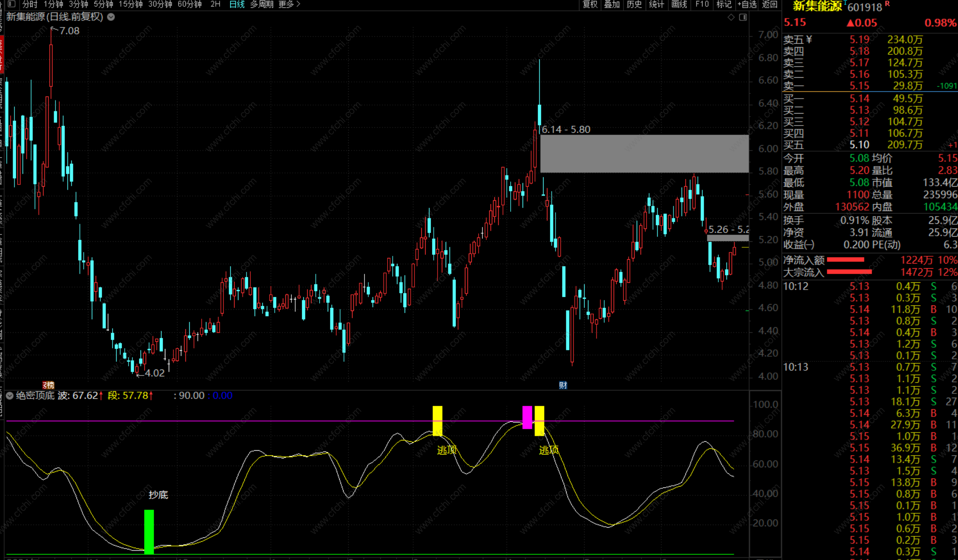Screen dimensions: 958x560
Task: Click the gray 6.14 - 5.80 gap zone
Action: 644,154
